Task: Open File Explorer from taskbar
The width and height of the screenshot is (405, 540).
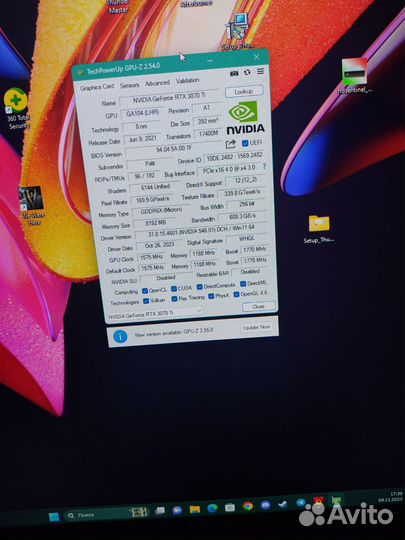Action: (x=195, y=509)
